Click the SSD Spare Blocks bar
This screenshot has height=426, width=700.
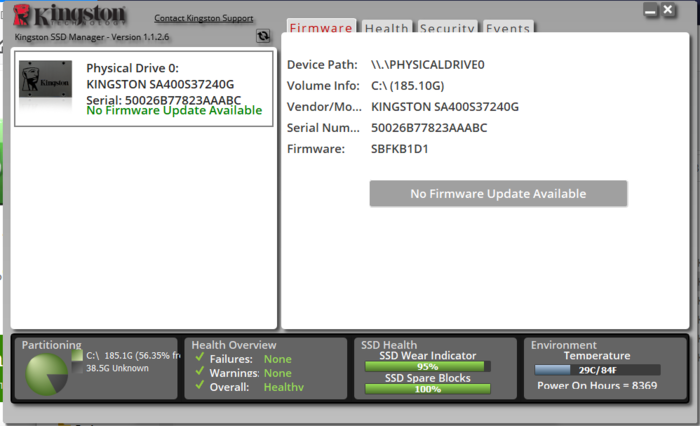point(428,388)
